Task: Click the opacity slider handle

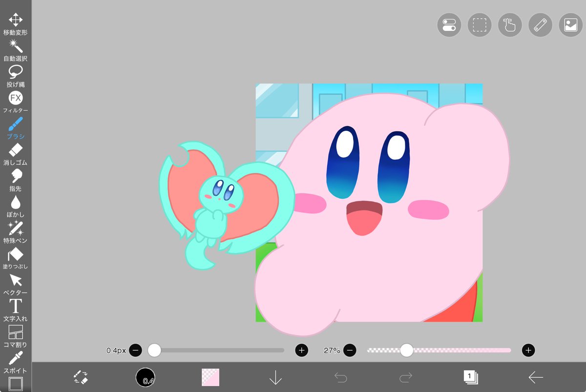Action: pos(406,350)
